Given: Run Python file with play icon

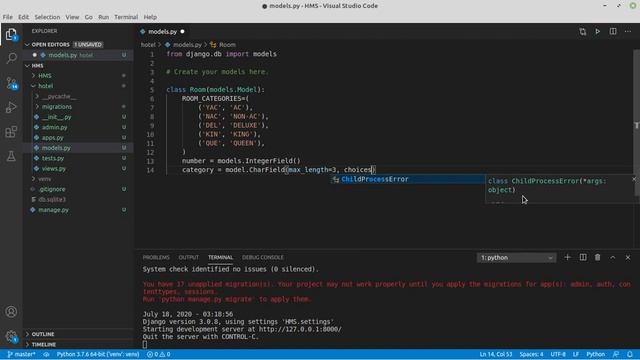Looking at the screenshot, I should (598, 31).
